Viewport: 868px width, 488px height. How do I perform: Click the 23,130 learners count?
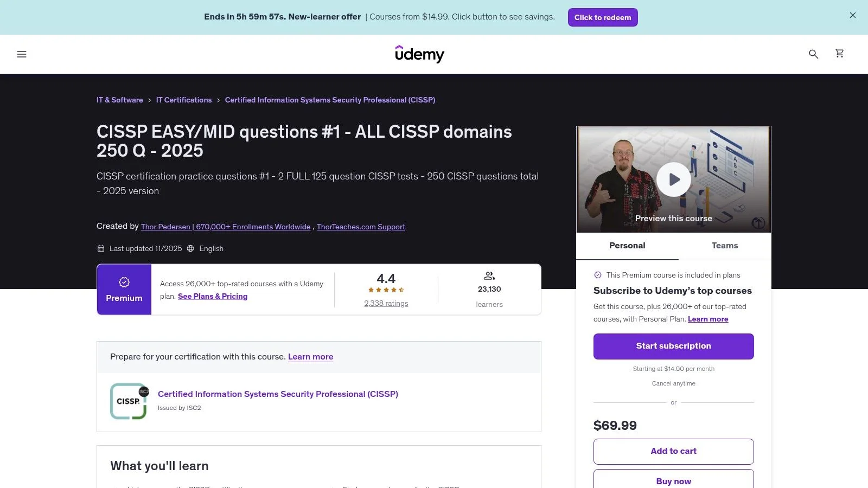pos(489,289)
